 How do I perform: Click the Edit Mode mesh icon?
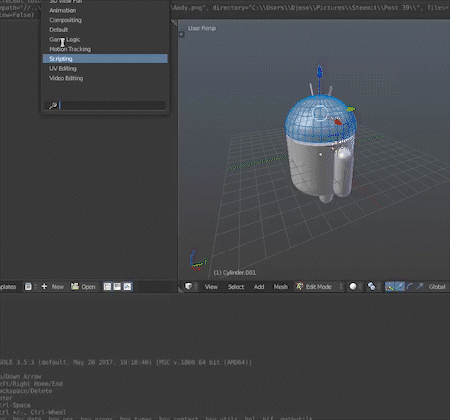click(299, 286)
